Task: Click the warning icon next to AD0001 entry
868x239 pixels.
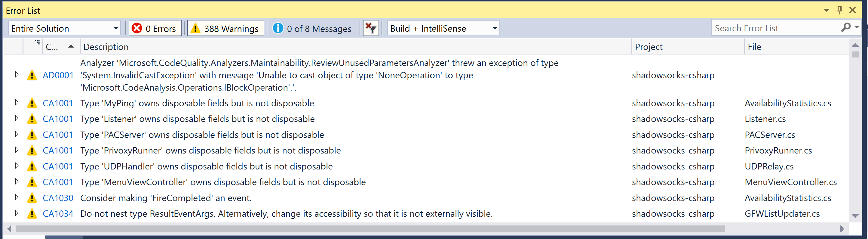Action: point(32,75)
